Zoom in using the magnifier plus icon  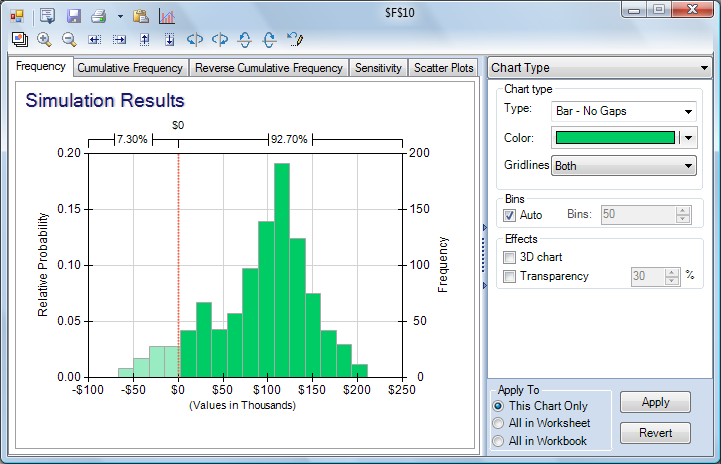point(44,39)
